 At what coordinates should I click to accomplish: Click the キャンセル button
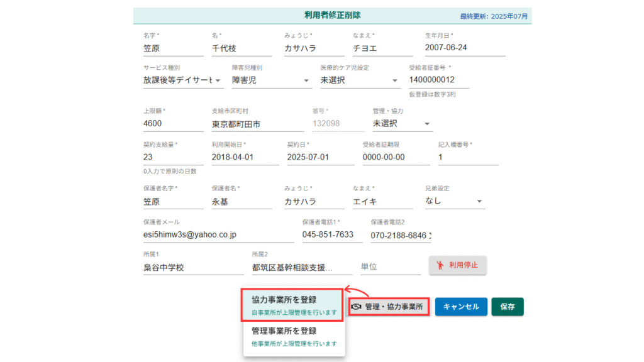tap(461, 307)
